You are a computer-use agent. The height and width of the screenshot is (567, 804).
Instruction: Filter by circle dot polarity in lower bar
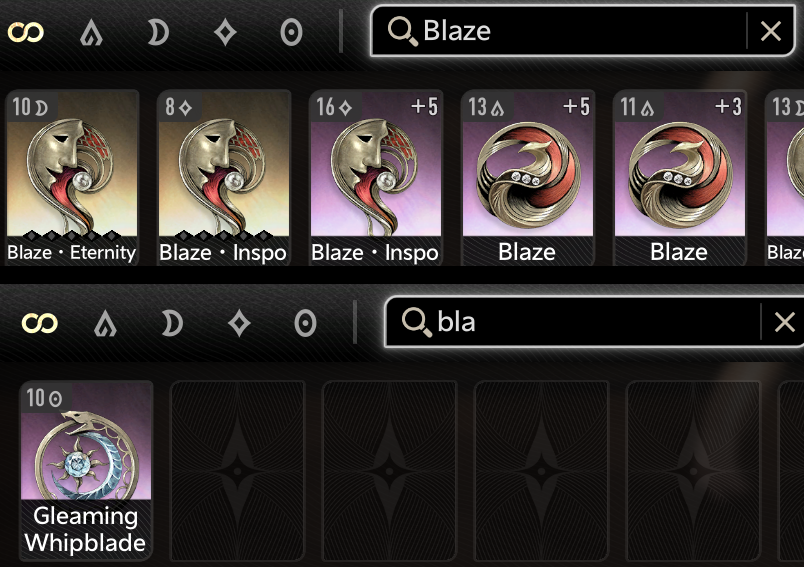click(305, 324)
